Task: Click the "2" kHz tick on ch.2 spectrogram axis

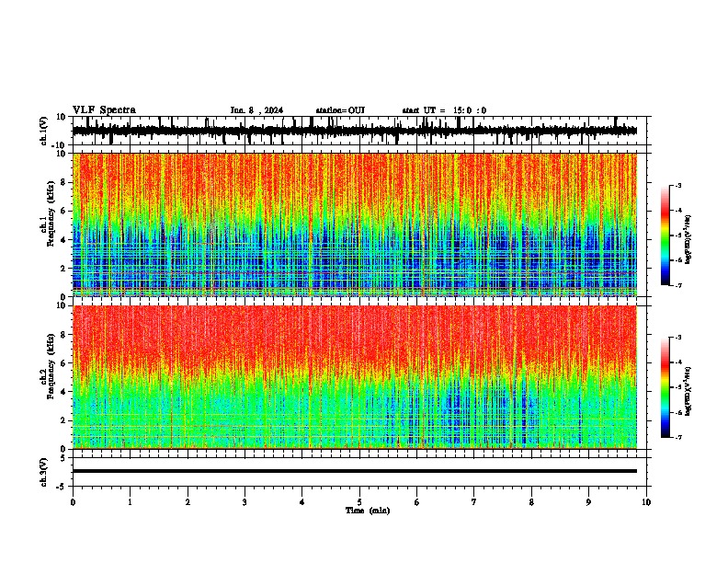Action: 63,420
